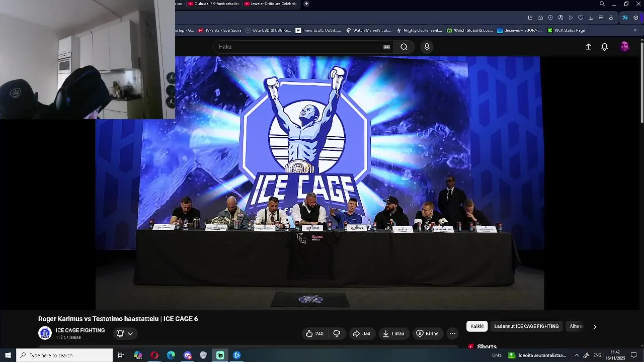
Task: Open more actions three-dot menu under the video
Action: (x=452, y=333)
